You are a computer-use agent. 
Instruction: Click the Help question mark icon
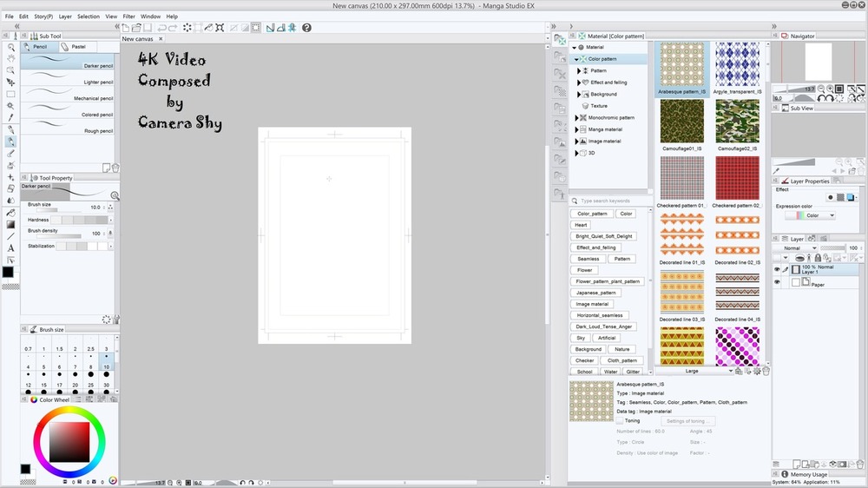coord(306,28)
